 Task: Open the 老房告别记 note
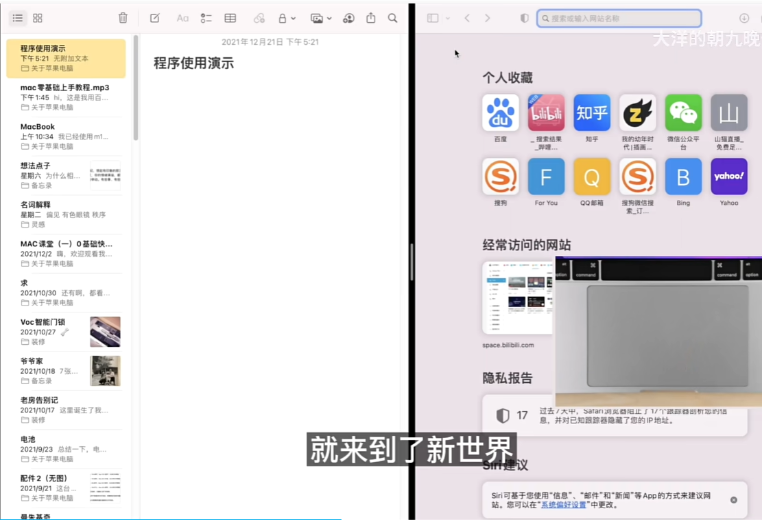click(66, 410)
